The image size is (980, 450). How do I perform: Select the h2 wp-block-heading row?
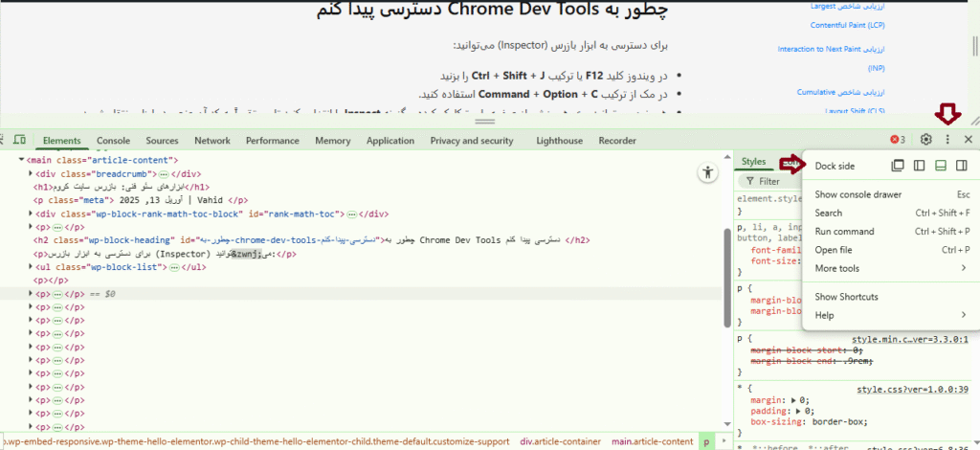[311, 240]
